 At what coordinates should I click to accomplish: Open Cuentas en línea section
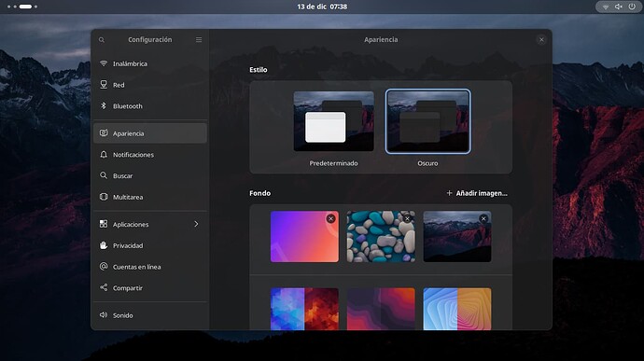click(150, 267)
